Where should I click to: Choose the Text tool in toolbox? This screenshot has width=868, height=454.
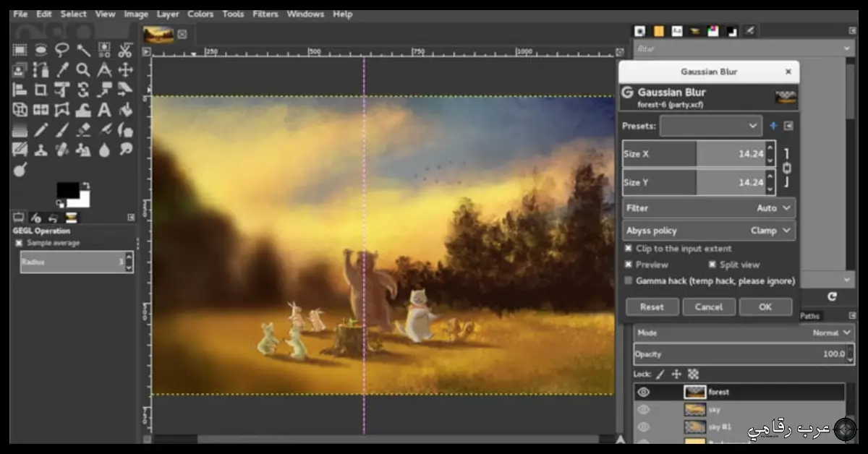[104, 110]
